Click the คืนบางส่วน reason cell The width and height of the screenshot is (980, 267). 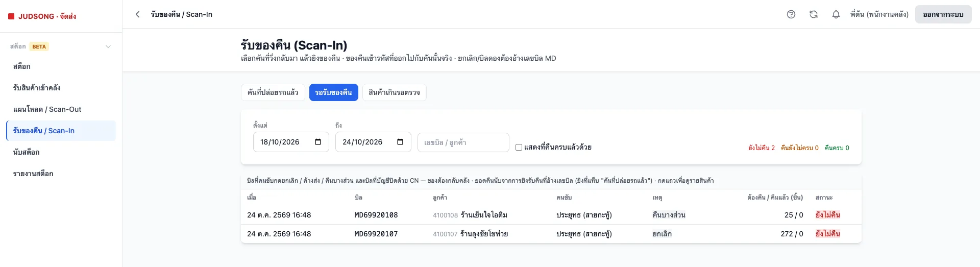[669, 215]
